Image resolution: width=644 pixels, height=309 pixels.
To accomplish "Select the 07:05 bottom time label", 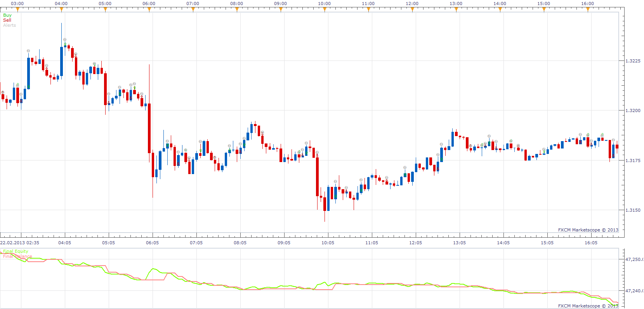I will (x=196, y=243).
